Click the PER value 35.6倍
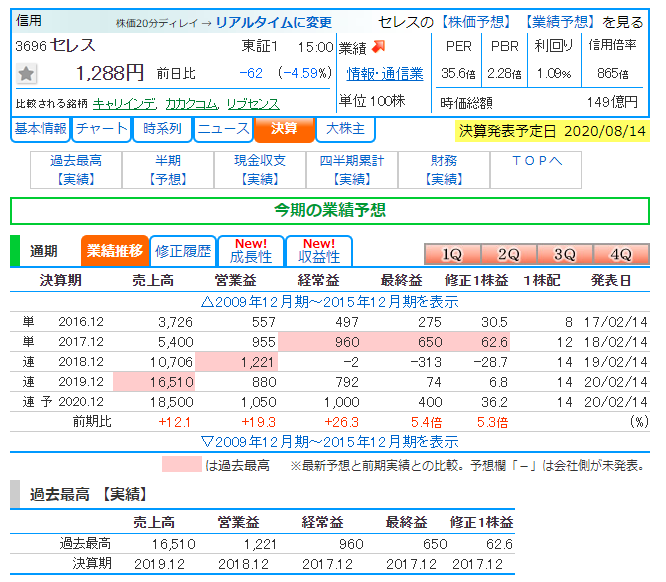Viewport: 666px width, 582px height. click(x=458, y=74)
